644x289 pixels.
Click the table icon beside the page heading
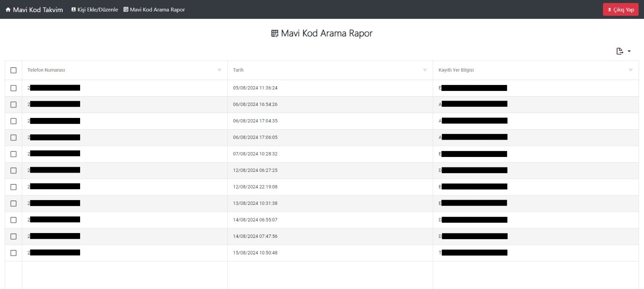(x=275, y=33)
